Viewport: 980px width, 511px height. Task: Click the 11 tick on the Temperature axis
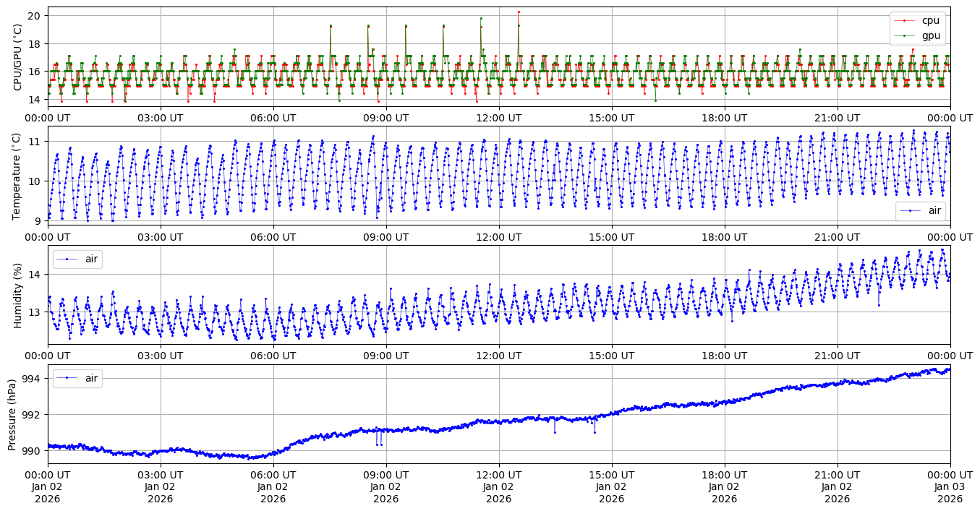[x=38, y=141]
